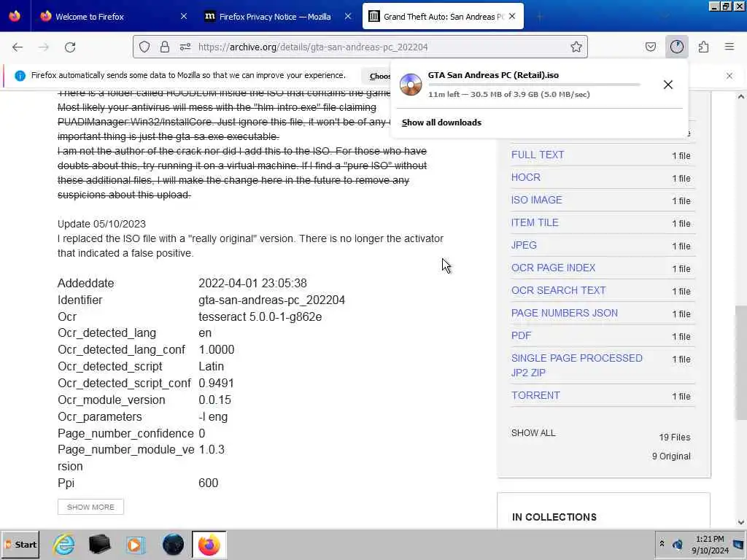The image size is (747, 560).
Task: Open Internet Explorer from taskbar
Action: click(x=64, y=544)
